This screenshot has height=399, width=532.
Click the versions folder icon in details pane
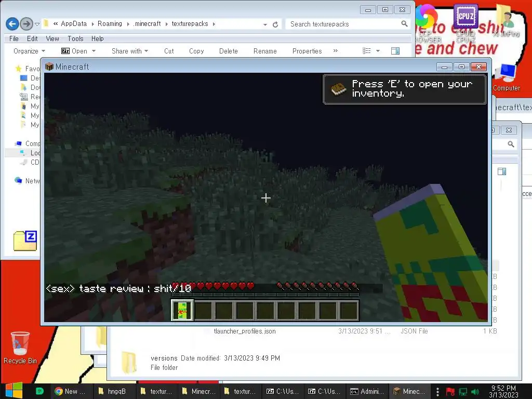[x=129, y=362]
